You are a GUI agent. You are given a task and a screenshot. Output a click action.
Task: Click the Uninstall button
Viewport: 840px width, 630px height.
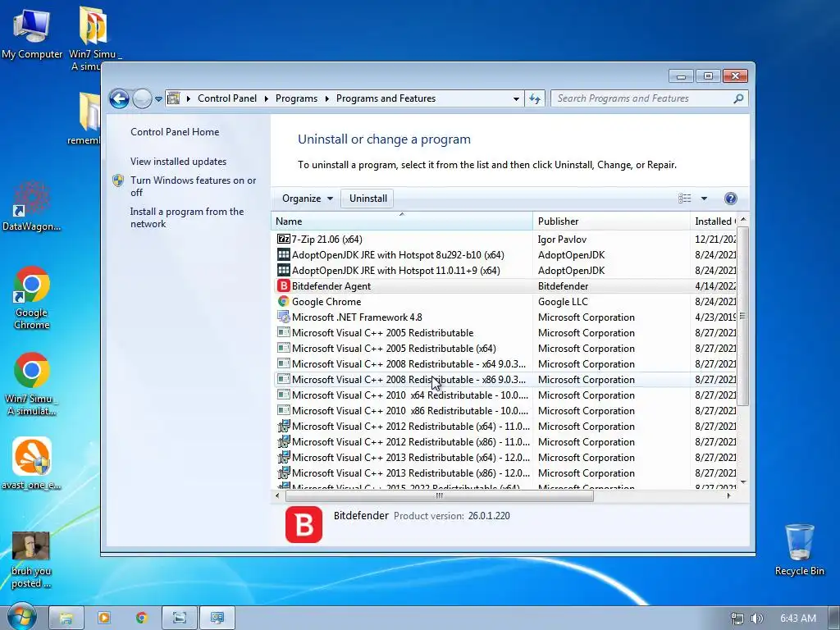[x=367, y=199]
